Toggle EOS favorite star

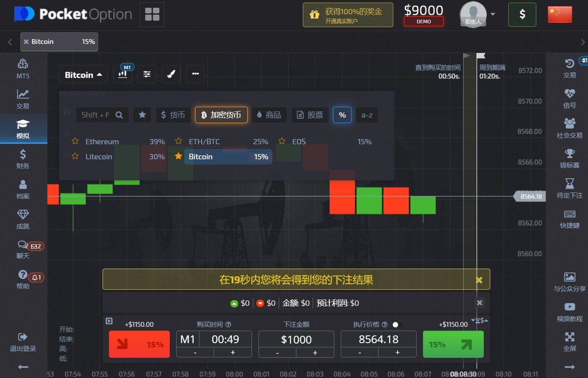(x=282, y=141)
